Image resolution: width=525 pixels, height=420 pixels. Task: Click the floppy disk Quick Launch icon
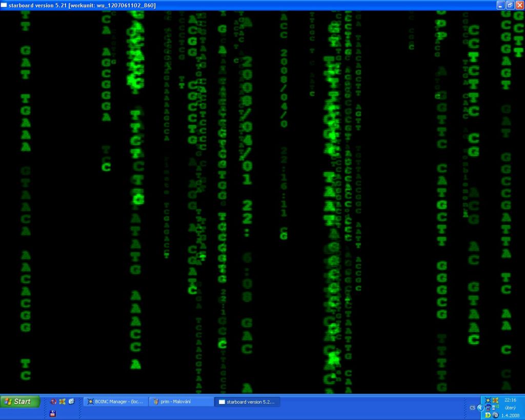click(x=53, y=413)
